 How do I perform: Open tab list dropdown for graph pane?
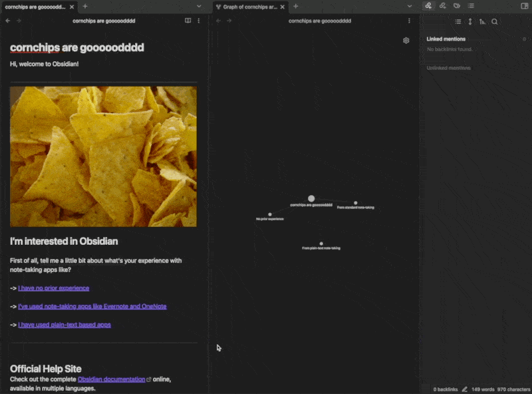pyautogui.click(x=410, y=6)
